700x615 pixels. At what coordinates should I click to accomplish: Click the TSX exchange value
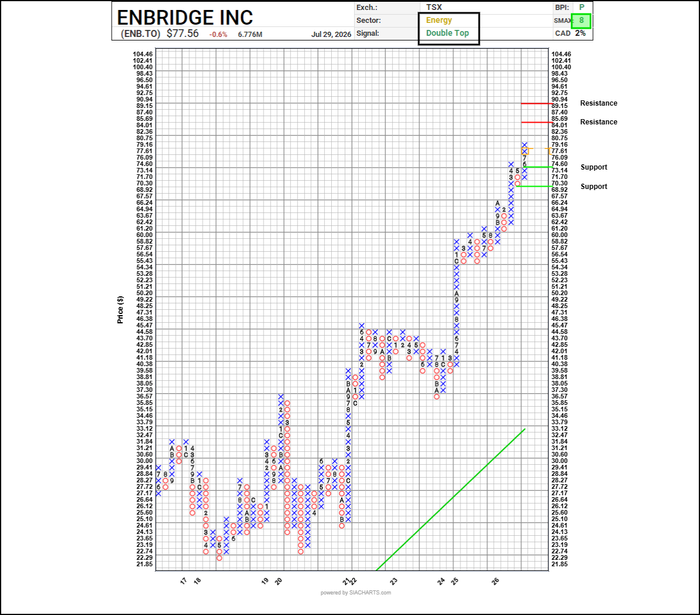(434, 7)
